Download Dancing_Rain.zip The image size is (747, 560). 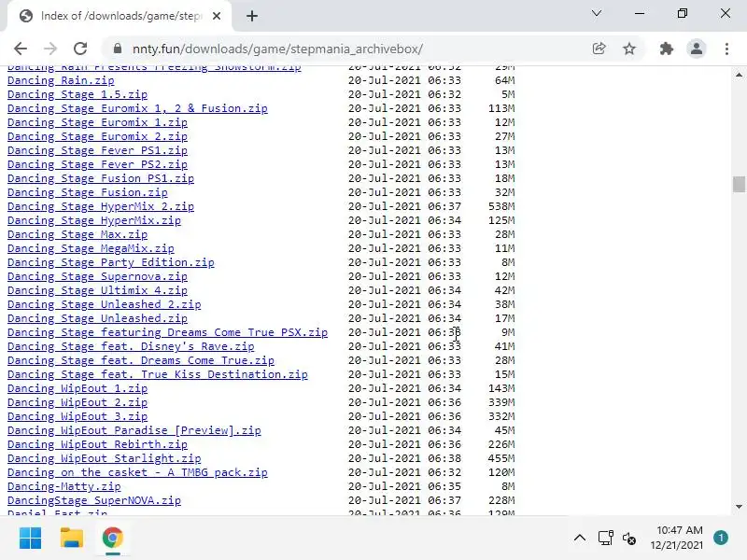(61, 80)
